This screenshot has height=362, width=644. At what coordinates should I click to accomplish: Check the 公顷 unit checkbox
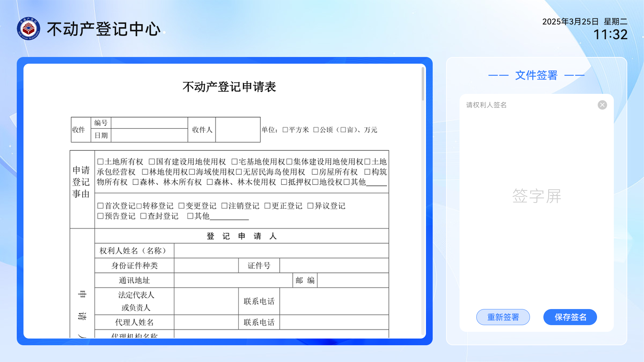point(316,130)
